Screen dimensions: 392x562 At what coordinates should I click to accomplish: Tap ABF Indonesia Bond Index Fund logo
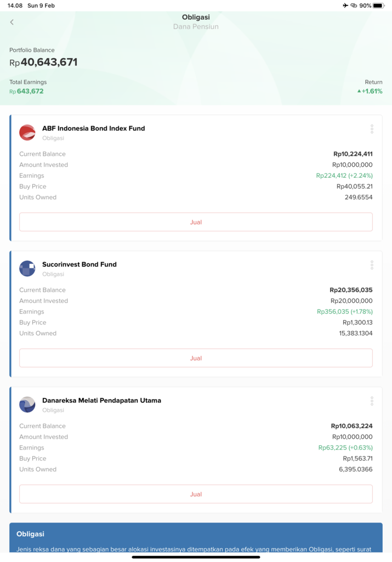[x=27, y=133]
